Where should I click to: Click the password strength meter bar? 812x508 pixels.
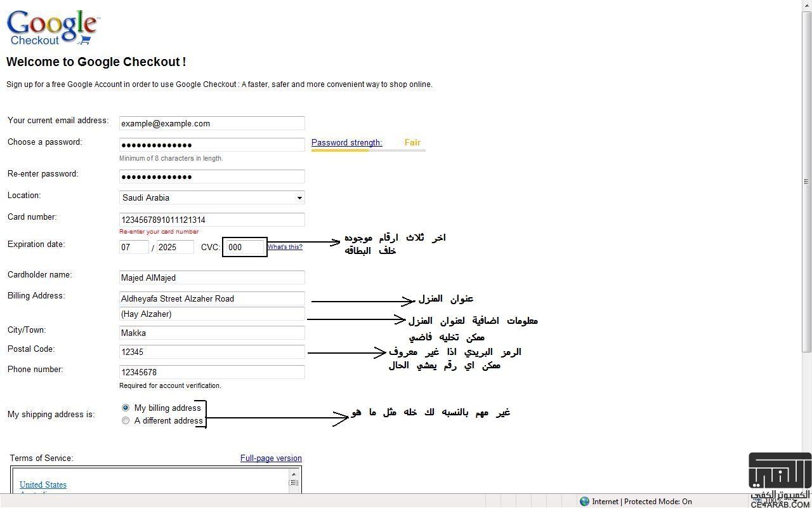pyautogui.click(x=368, y=150)
